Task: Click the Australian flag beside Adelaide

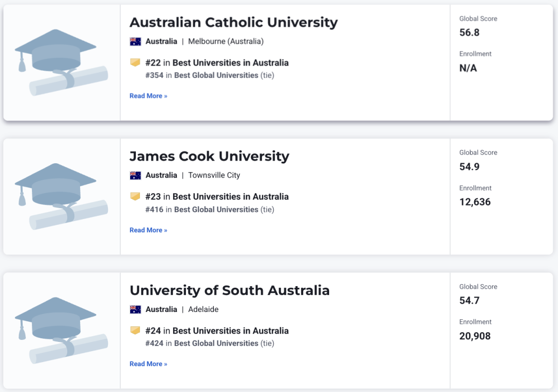Action: [x=135, y=309]
